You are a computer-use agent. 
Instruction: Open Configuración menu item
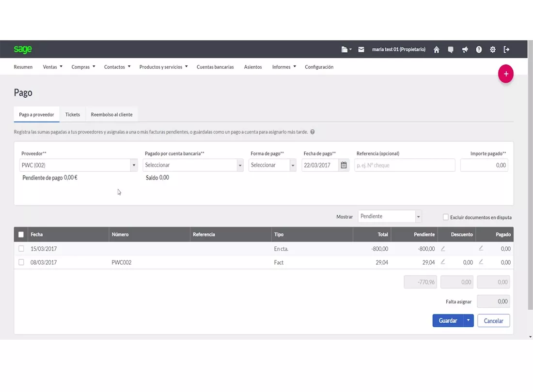(x=319, y=67)
